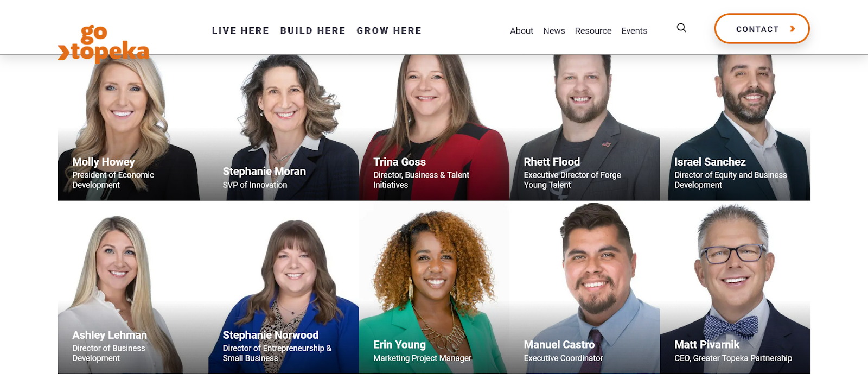Screen dimensions: 868x379
Task: Open the GROW HERE menu
Action: 389,30
